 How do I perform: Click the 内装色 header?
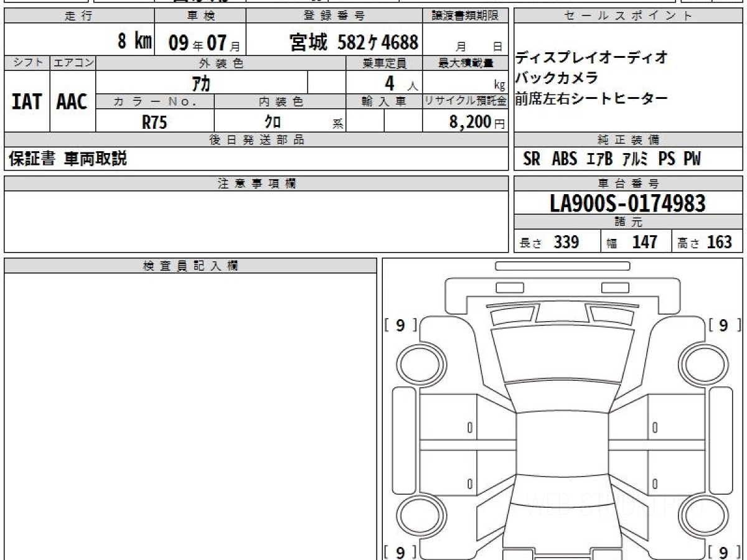pyautogui.click(x=280, y=102)
